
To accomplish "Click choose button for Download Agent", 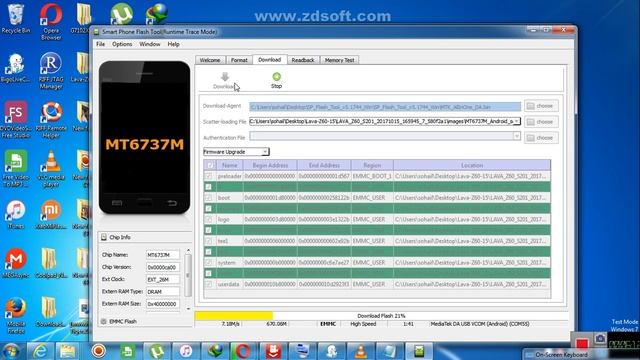I will click(x=541, y=106).
